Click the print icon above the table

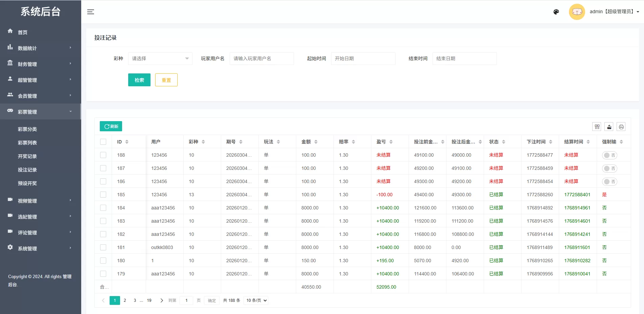[x=621, y=127]
